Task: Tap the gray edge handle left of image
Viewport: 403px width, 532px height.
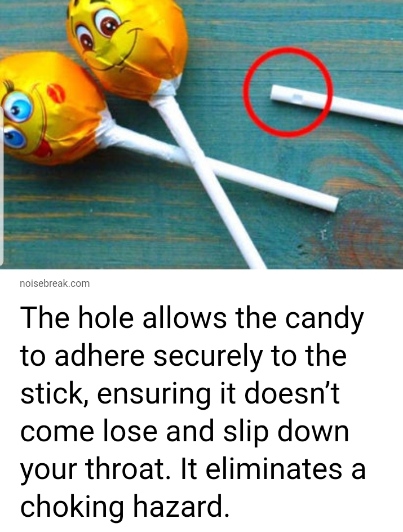Action: coord(2,186)
